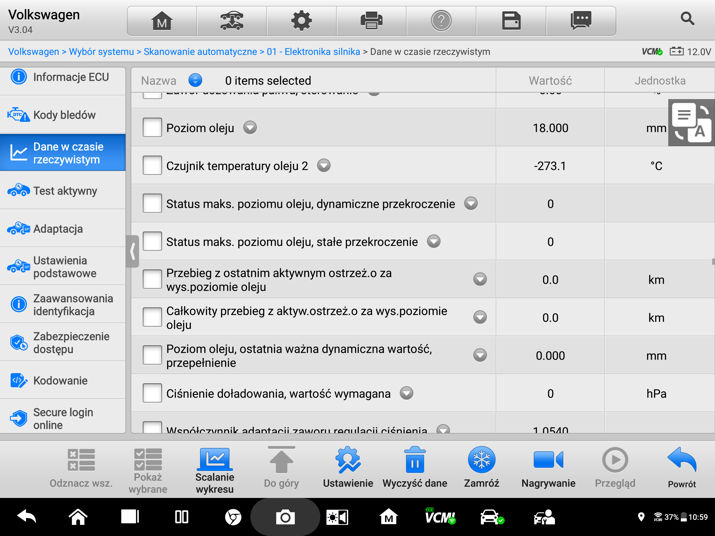This screenshot has width=715, height=536.
Task: Select Dane w czasie rzeczywistym sidebar item
Action: tap(62, 153)
